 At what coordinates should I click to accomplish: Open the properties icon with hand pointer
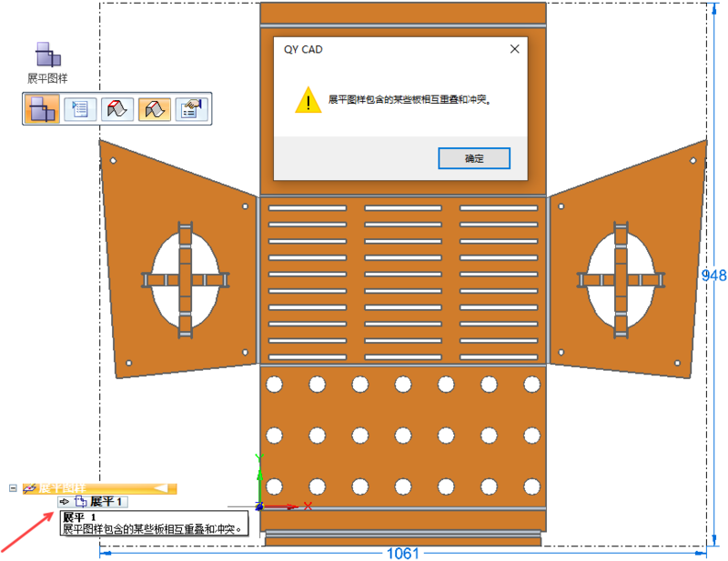pos(192,109)
